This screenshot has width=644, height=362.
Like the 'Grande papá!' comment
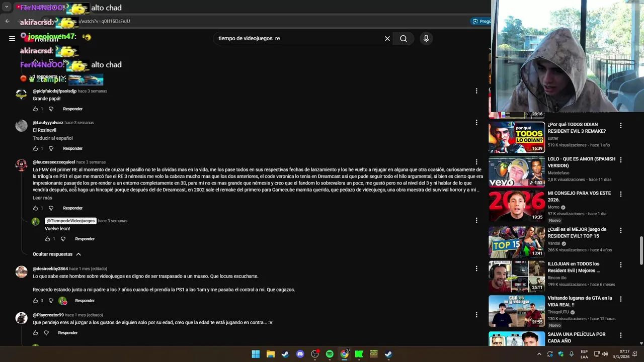tap(35, 109)
